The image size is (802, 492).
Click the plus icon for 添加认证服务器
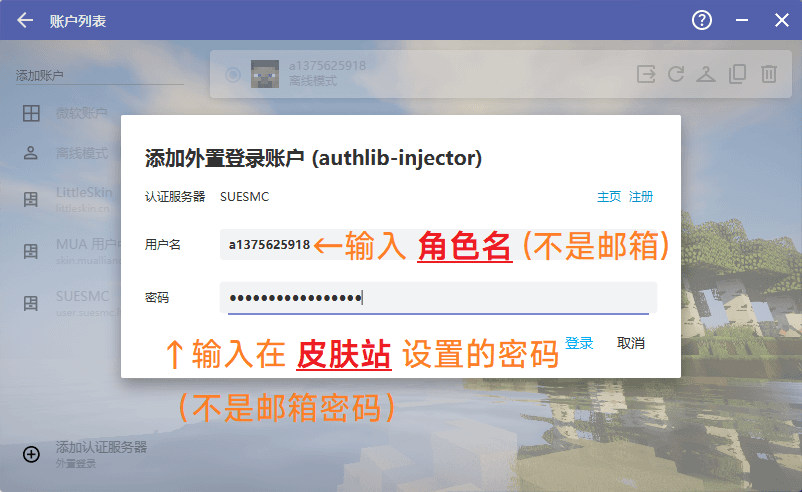pos(31,454)
